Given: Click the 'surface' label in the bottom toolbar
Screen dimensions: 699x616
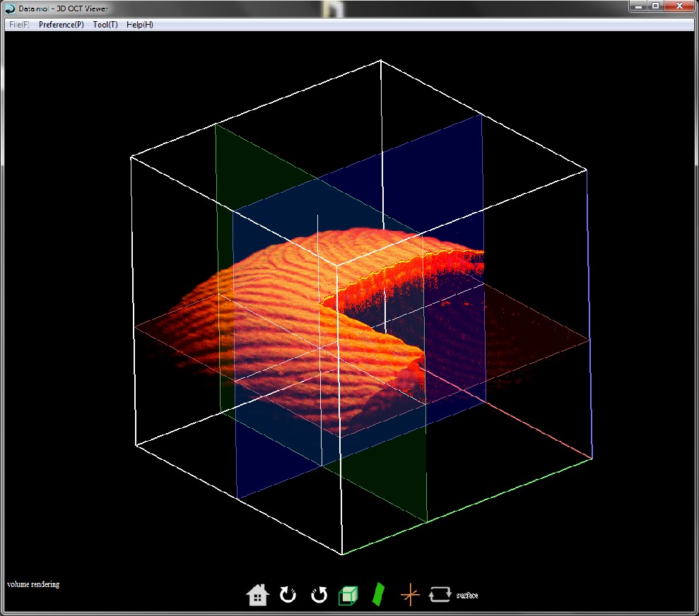Looking at the screenshot, I should coord(466,596).
